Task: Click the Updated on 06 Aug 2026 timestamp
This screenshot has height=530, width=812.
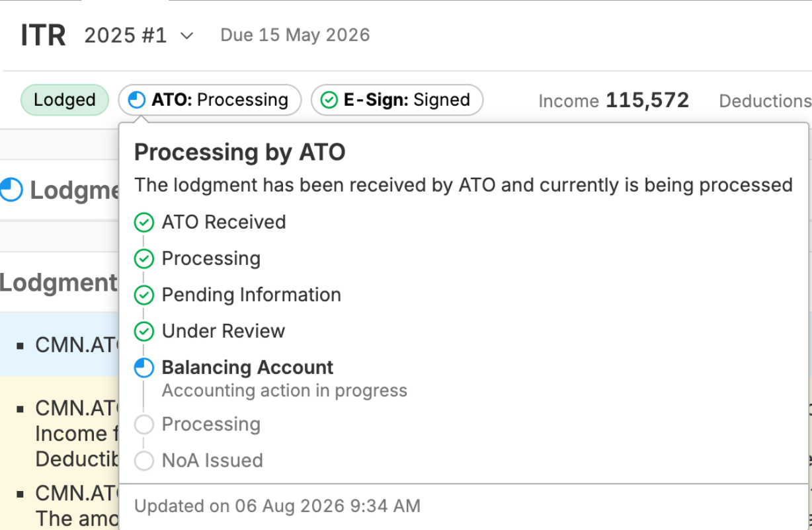Action: coord(277,506)
